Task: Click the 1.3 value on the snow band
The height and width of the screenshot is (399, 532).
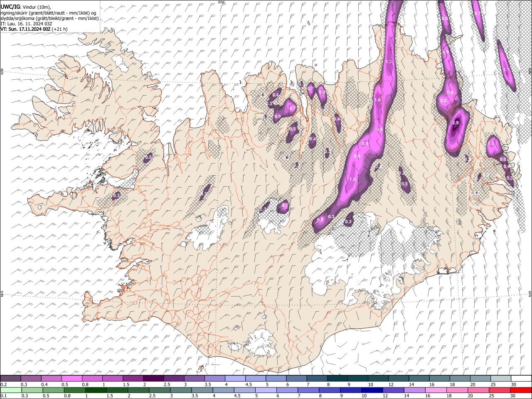Action: tap(389, 62)
